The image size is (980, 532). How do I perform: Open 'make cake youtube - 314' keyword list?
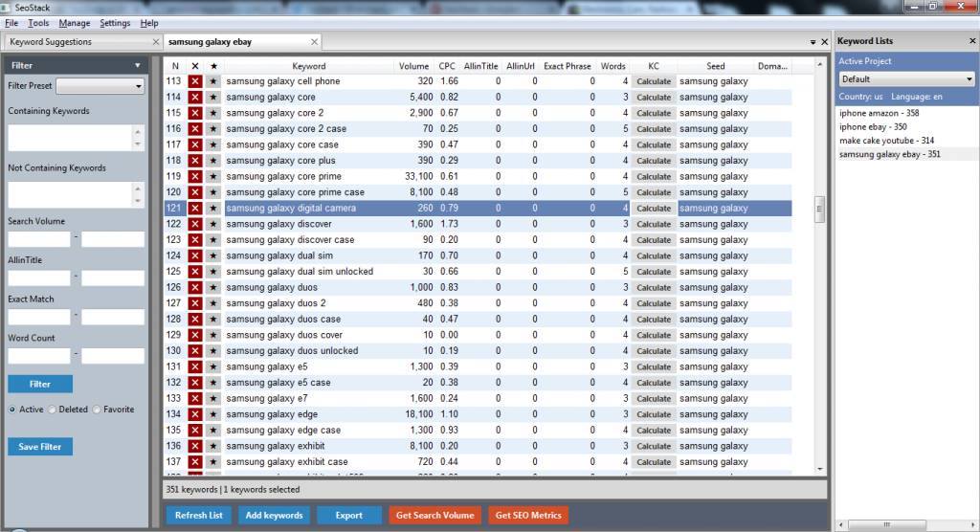[x=886, y=141]
